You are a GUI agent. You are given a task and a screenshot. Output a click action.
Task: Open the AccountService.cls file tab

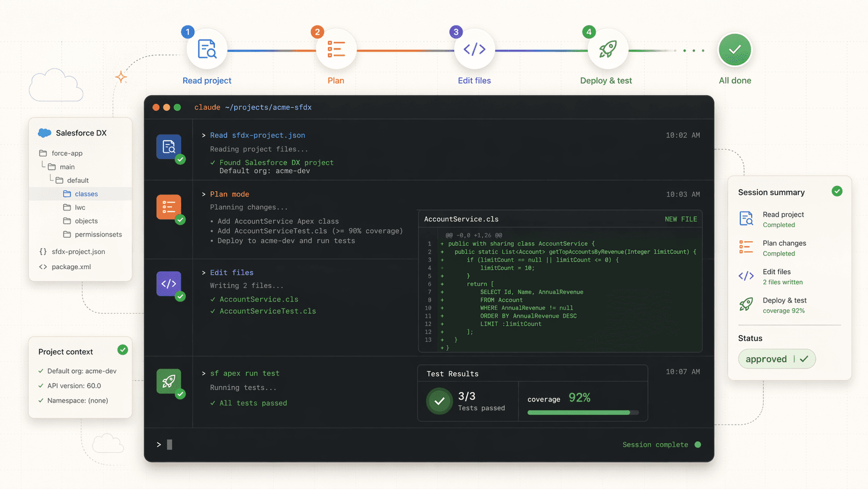[461, 219]
